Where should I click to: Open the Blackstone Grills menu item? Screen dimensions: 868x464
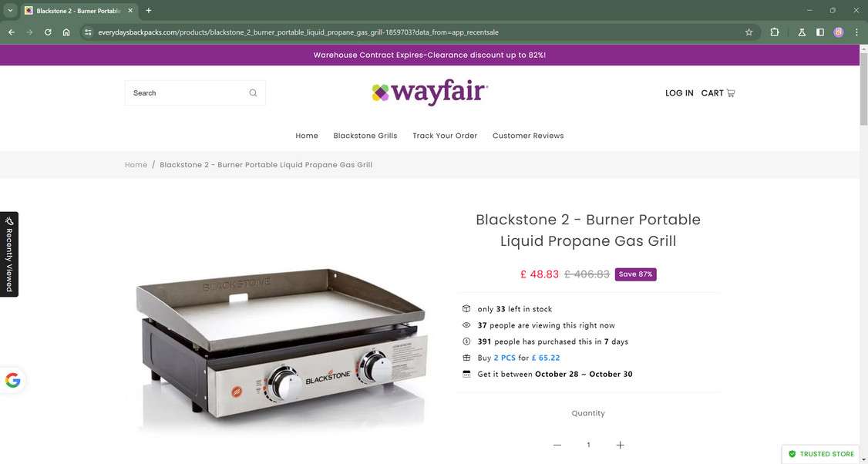pyautogui.click(x=365, y=136)
